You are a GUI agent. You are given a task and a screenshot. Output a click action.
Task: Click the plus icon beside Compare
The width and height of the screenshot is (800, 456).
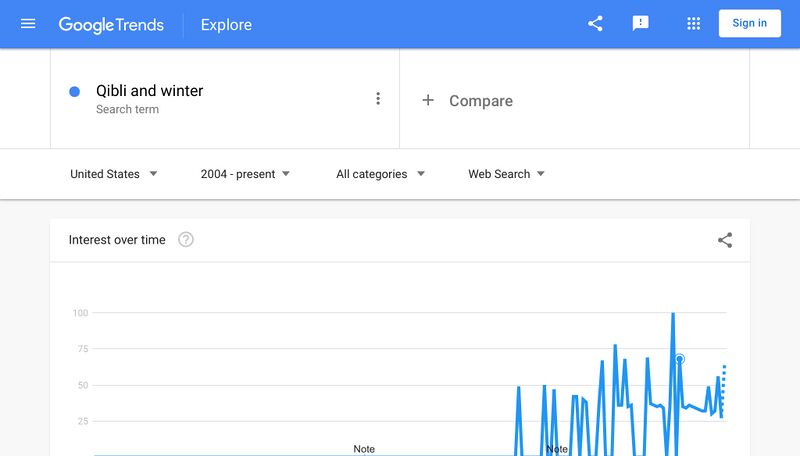[428, 100]
